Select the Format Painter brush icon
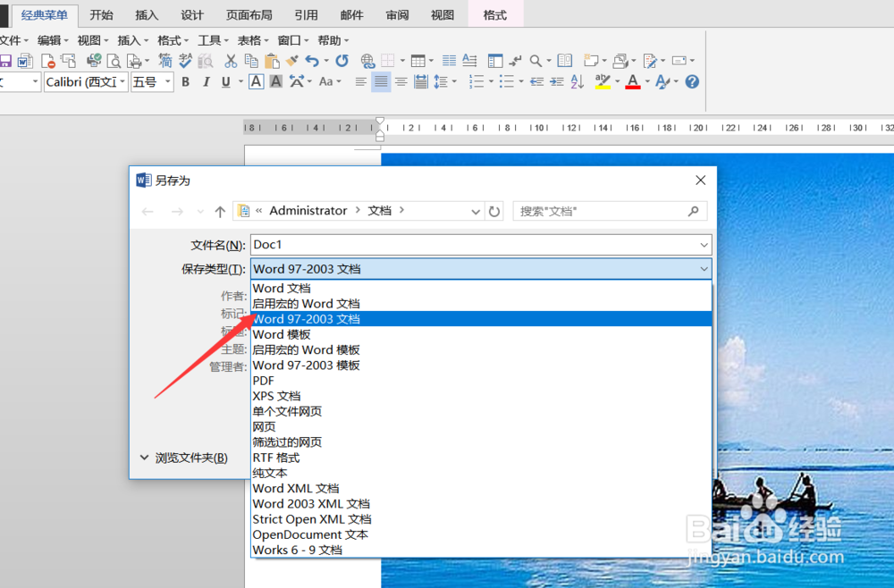894x588 pixels. point(293,60)
